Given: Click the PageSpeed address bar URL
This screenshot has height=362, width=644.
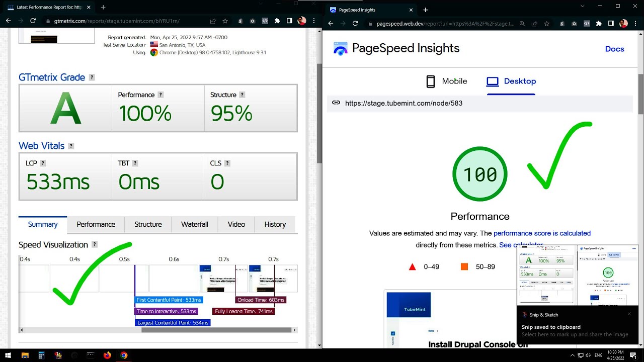Looking at the screenshot, I should click(x=445, y=24).
